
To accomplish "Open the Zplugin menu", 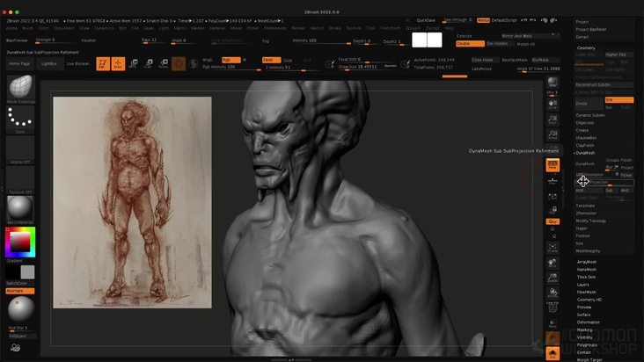I will click(413, 28).
